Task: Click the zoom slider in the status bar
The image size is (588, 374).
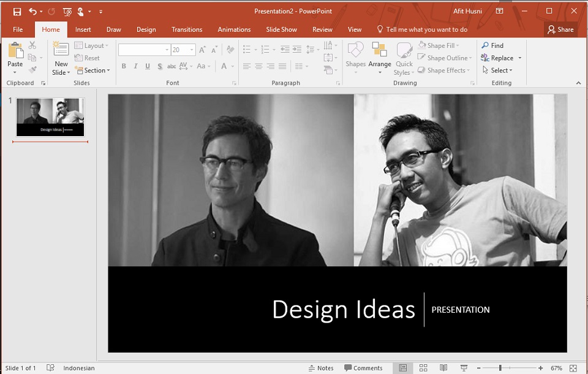Action: [500, 368]
